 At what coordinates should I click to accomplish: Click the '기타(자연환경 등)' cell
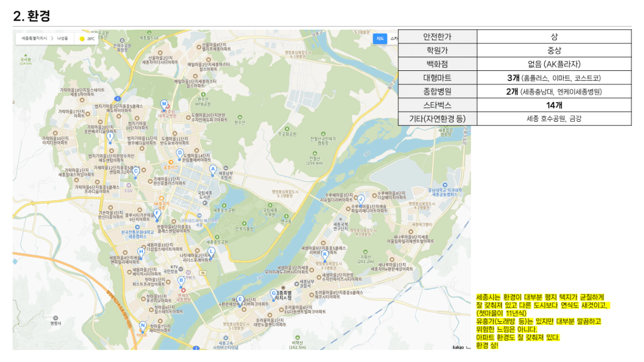(x=437, y=119)
